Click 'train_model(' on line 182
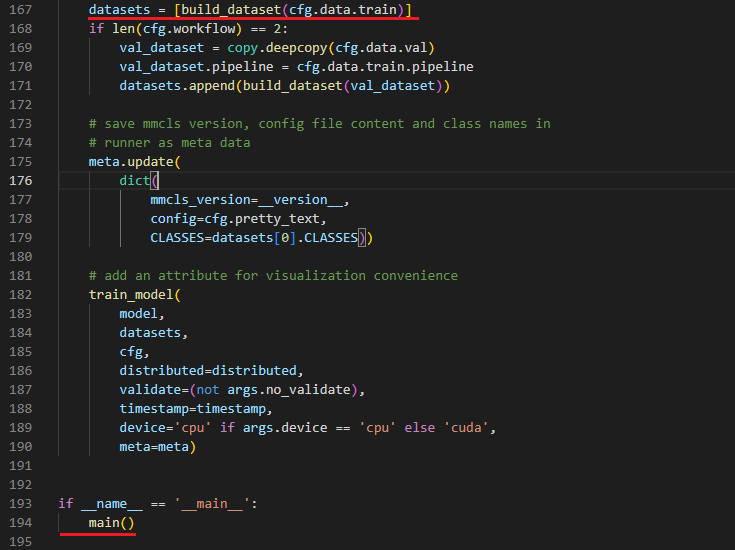 point(135,294)
